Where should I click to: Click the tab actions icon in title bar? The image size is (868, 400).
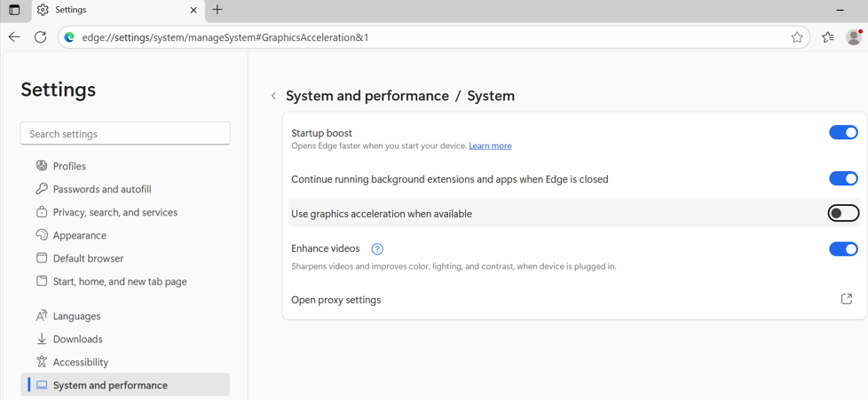[14, 10]
